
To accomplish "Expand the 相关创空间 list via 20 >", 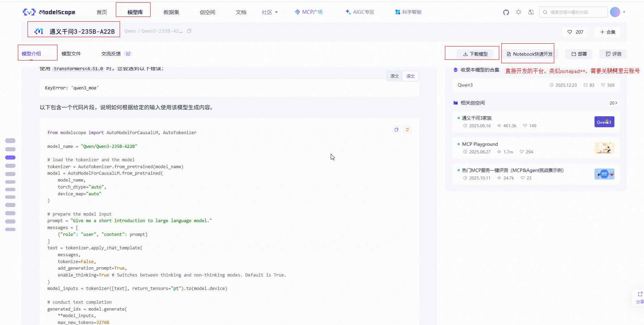I will (613, 103).
